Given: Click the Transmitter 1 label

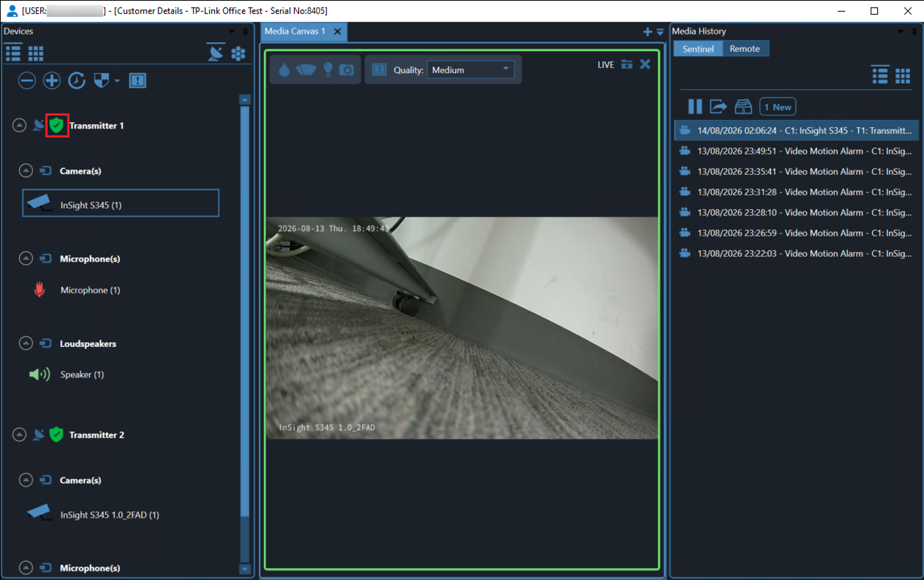Looking at the screenshot, I should [x=97, y=126].
